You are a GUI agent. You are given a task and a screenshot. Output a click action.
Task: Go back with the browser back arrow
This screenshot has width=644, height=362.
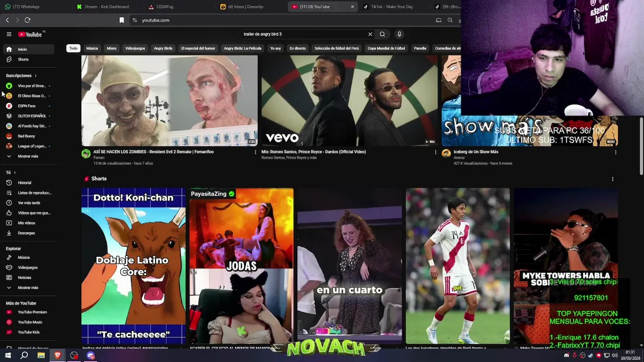coord(8,20)
